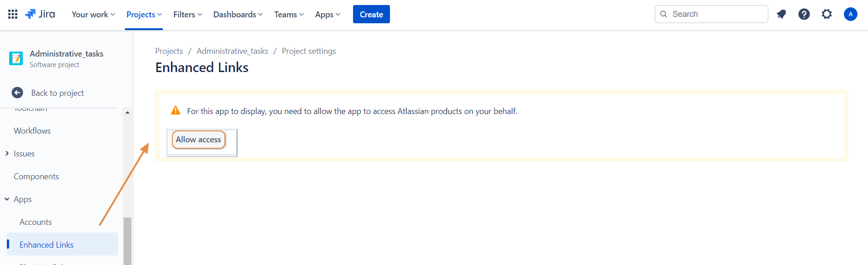868x265 pixels.
Task: Open the settings gear icon
Action: click(x=826, y=14)
